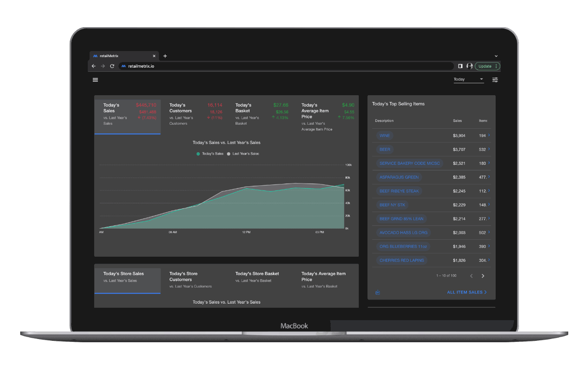This screenshot has height=368, width=588.
Task: Click the next page chevron in item pagination
Action: [483, 276]
